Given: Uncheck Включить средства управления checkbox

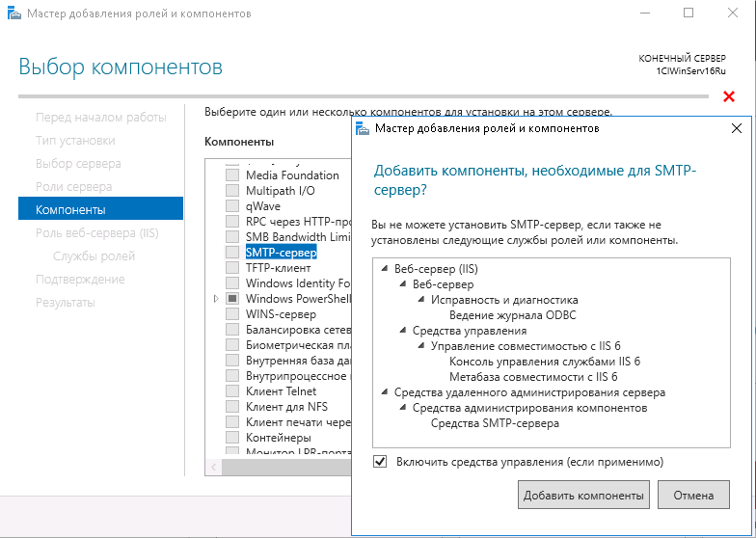Looking at the screenshot, I should [x=380, y=461].
